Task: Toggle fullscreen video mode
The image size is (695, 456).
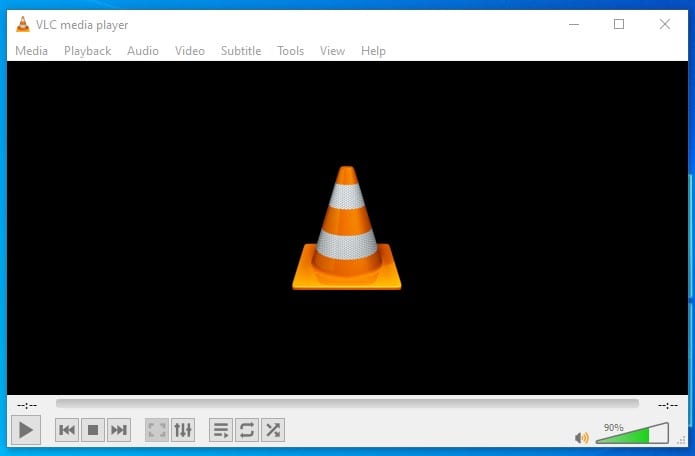Action: [x=157, y=430]
